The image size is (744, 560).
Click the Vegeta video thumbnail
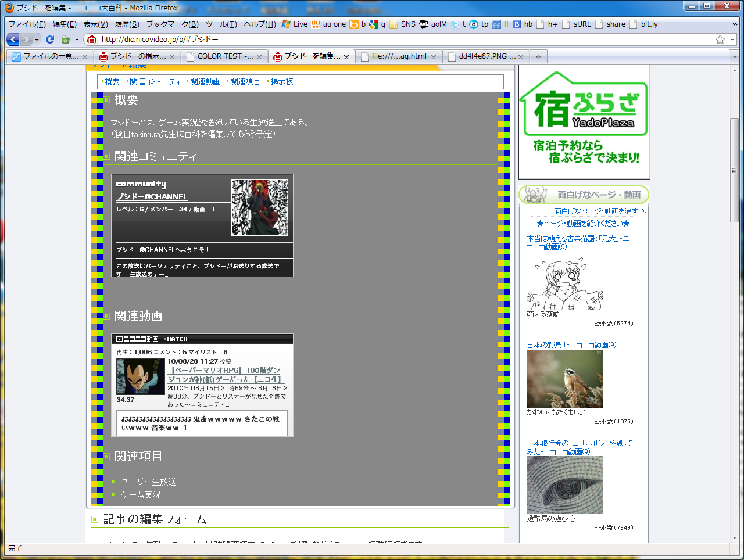pyautogui.click(x=141, y=376)
